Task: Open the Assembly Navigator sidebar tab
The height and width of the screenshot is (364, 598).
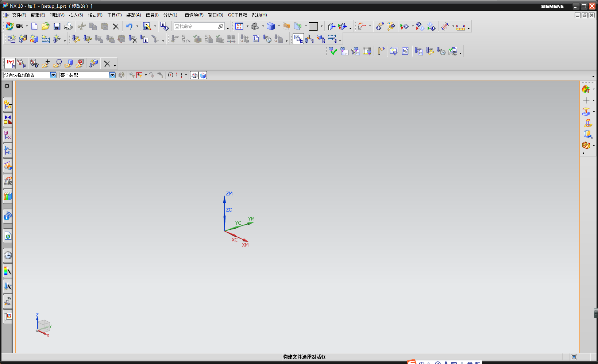Action: pyautogui.click(x=8, y=105)
